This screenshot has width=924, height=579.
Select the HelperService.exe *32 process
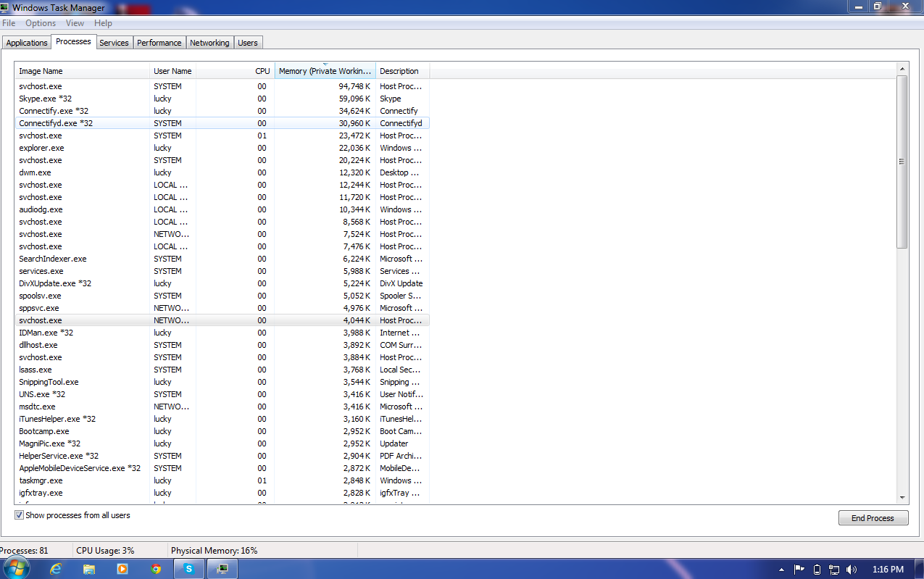tap(222, 456)
